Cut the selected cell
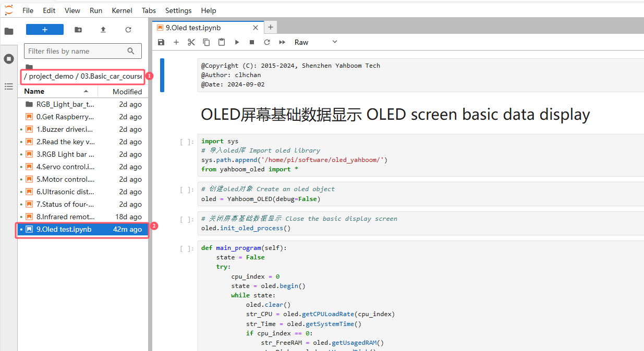644x351 pixels. 191,42
